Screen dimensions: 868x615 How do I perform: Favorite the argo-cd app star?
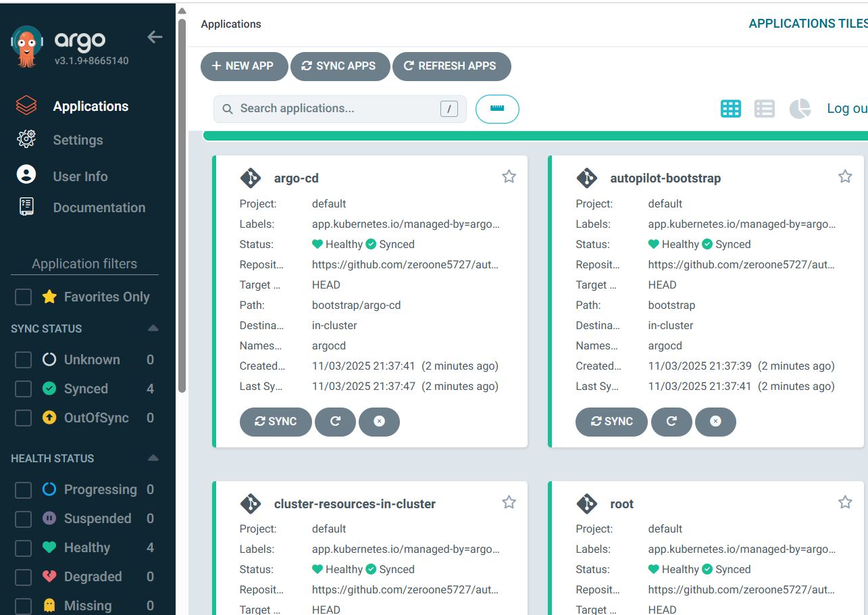coord(509,176)
